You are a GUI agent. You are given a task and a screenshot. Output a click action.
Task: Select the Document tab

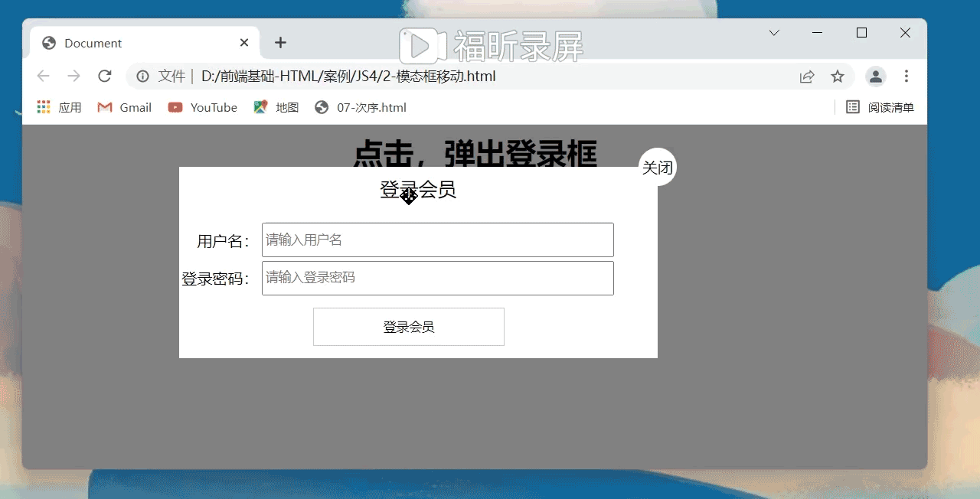coord(145,43)
